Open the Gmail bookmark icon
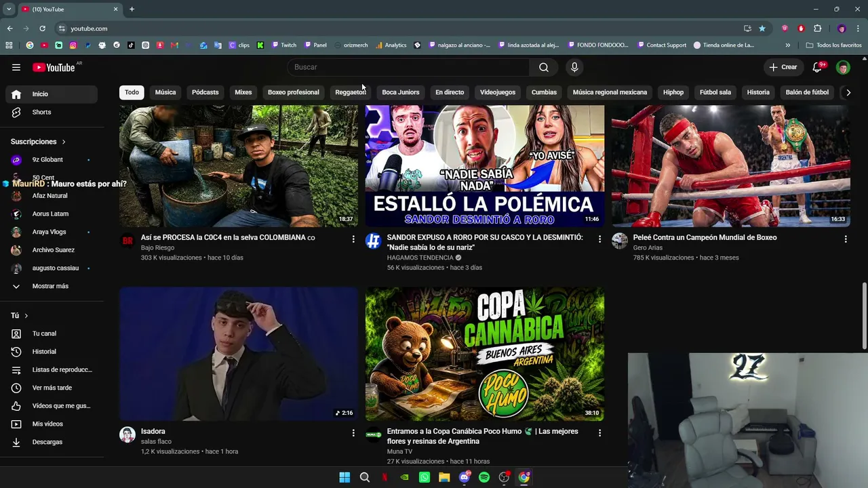The width and height of the screenshot is (868, 488). click(174, 45)
